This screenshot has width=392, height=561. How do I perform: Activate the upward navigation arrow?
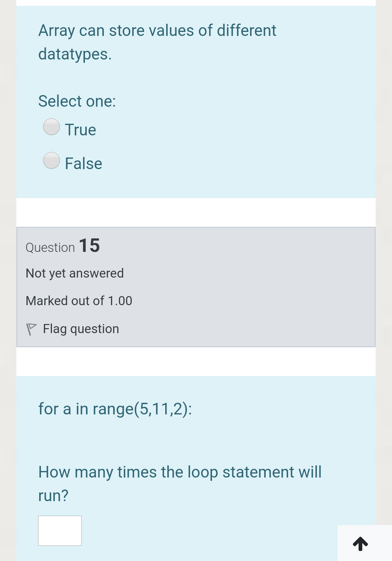point(360,544)
